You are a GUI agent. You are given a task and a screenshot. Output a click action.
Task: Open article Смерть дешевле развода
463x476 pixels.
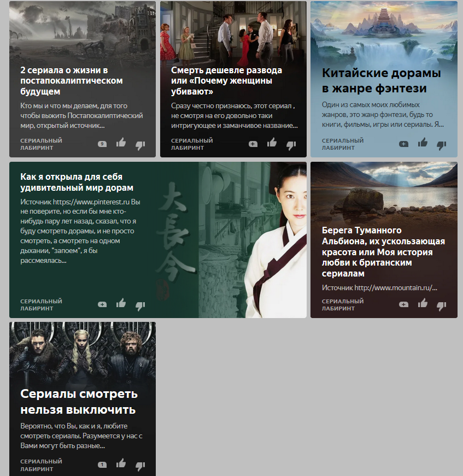coord(226,81)
